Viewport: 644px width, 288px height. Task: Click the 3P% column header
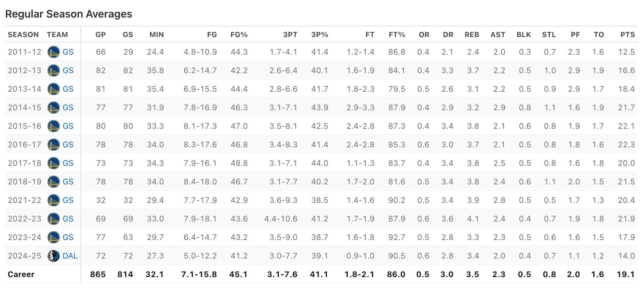coord(319,35)
